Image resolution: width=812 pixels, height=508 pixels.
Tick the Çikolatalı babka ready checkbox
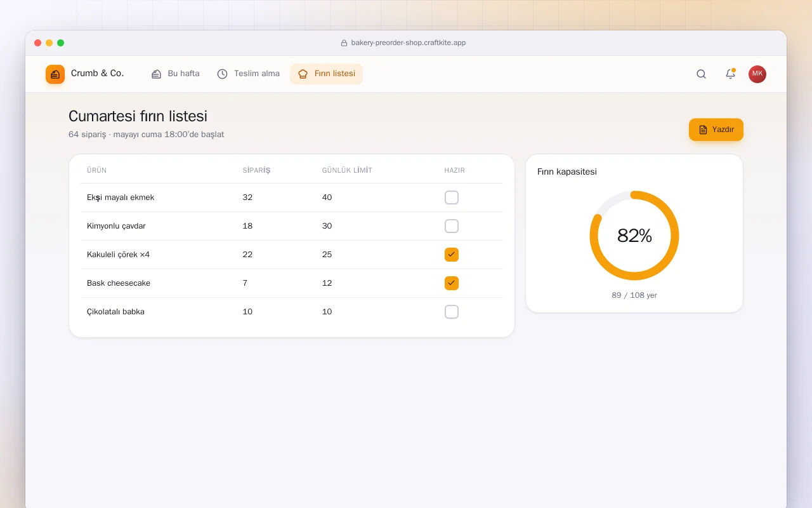[x=452, y=312]
